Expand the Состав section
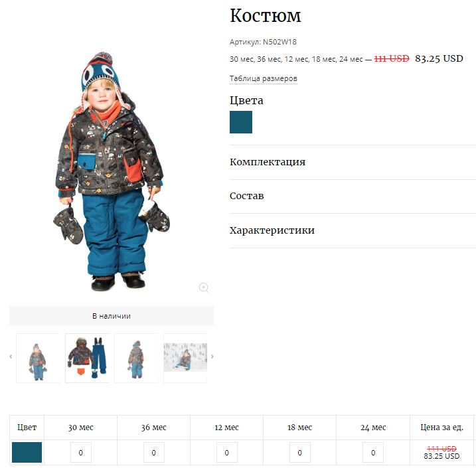Image resolution: width=476 pixels, height=468 pixels. click(x=353, y=196)
